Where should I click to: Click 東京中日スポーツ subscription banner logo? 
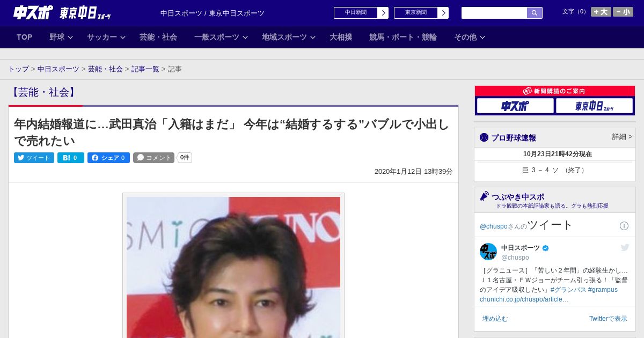click(x=594, y=106)
